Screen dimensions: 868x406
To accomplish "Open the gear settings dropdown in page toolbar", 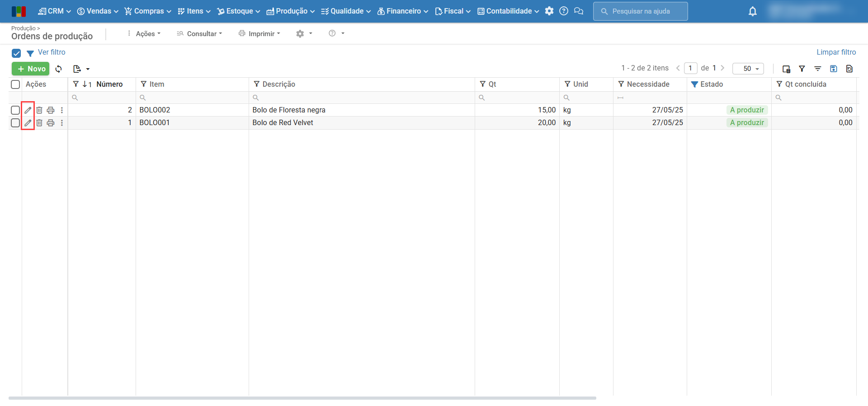I will click(x=304, y=34).
